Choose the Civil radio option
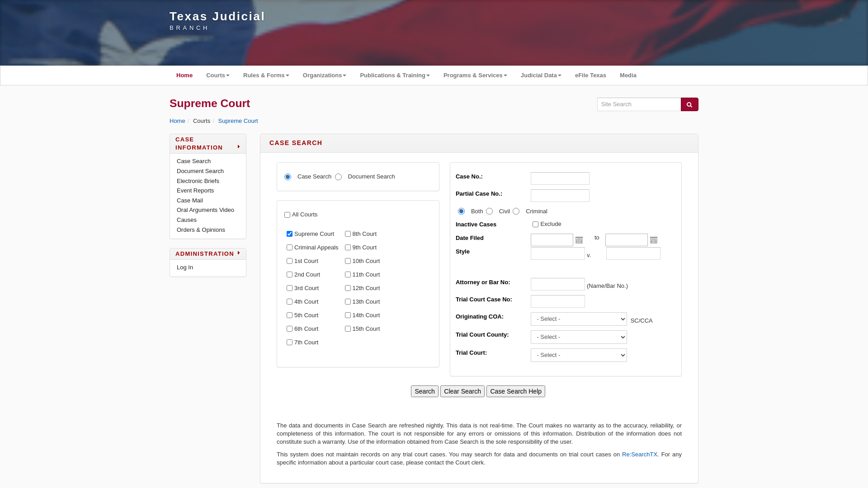The height and width of the screenshot is (488, 868). [489, 211]
